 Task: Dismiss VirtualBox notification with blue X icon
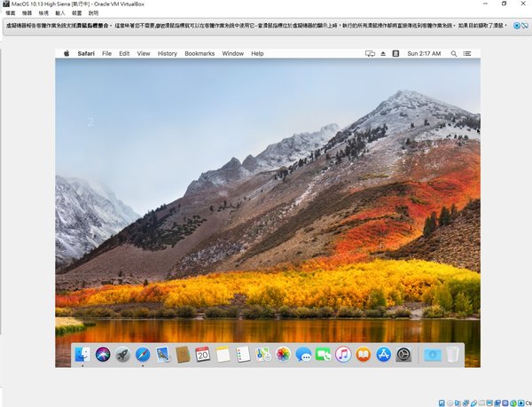pos(516,26)
